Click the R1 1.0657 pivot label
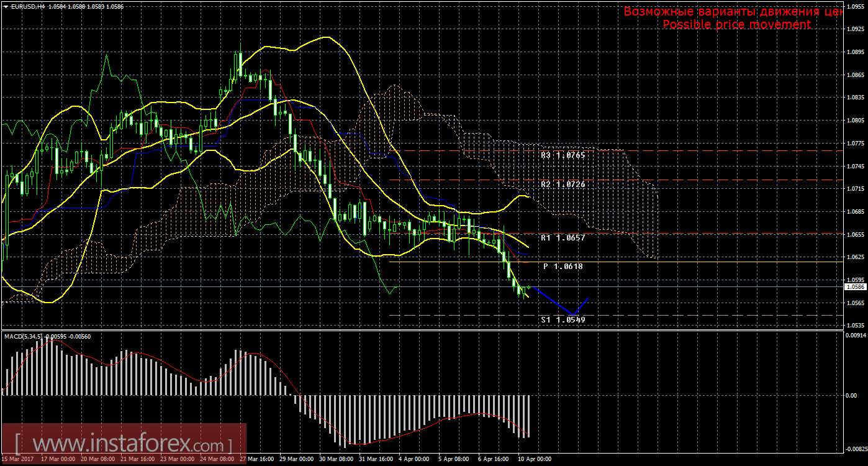The height and width of the screenshot is (466, 868). click(563, 238)
